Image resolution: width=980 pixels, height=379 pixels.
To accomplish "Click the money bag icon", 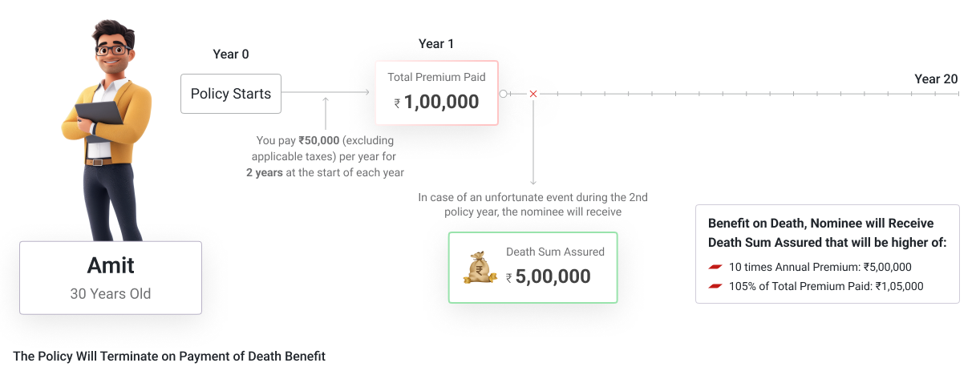I will click(480, 268).
